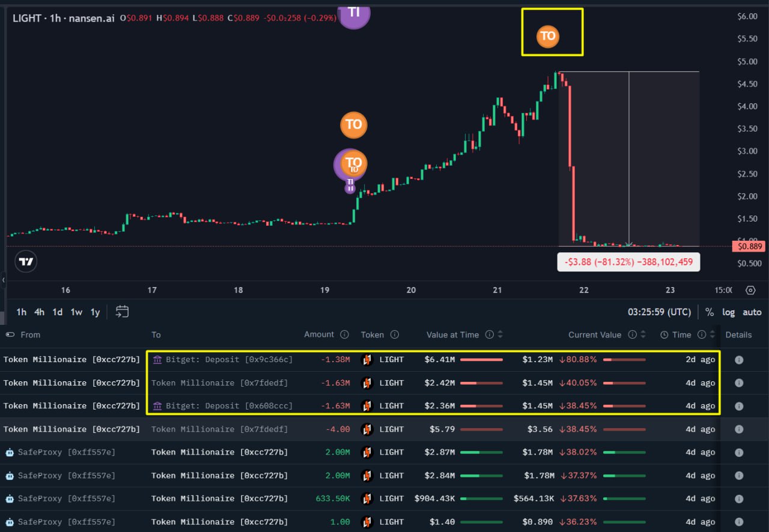The width and height of the screenshot is (769, 532).
Task: Click the Value at Time info icon
Action: 489,334
